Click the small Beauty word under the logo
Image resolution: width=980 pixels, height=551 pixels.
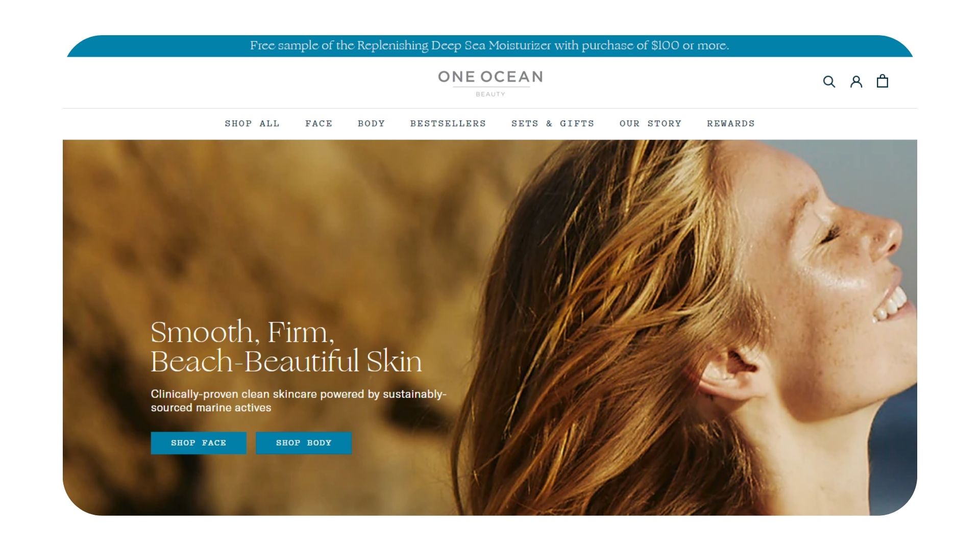point(491,94)
